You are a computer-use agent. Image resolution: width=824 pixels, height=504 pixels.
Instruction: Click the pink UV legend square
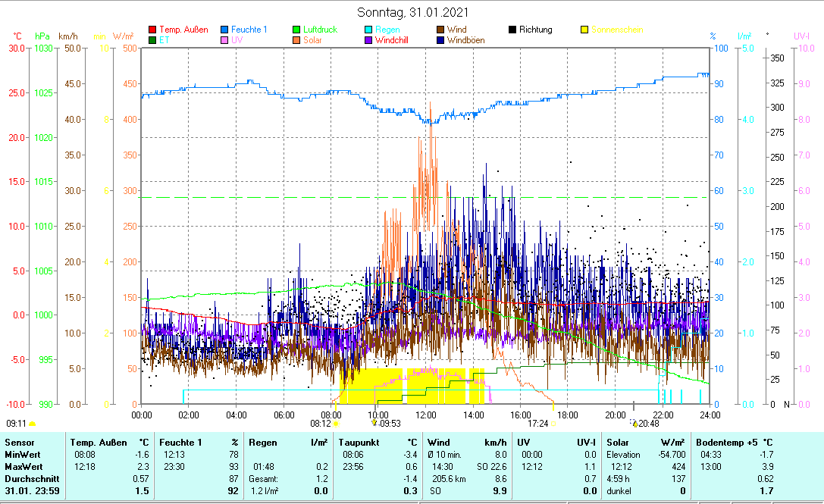(x=224, y=40)
